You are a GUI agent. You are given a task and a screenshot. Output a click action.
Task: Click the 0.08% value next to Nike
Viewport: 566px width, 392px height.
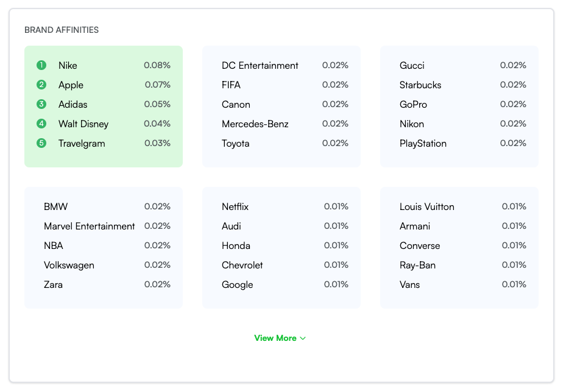[157, 65]
